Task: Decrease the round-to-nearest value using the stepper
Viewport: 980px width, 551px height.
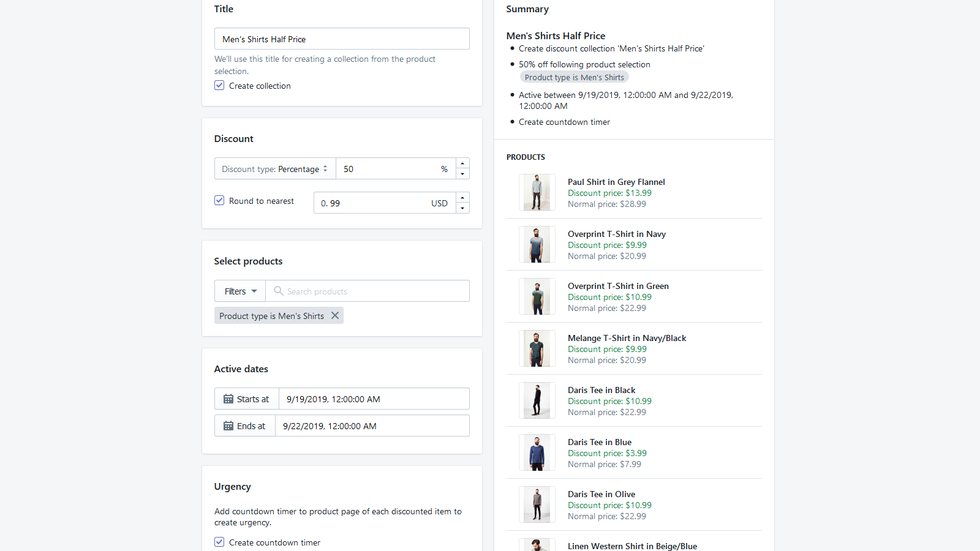Action: tap(462, 208)
